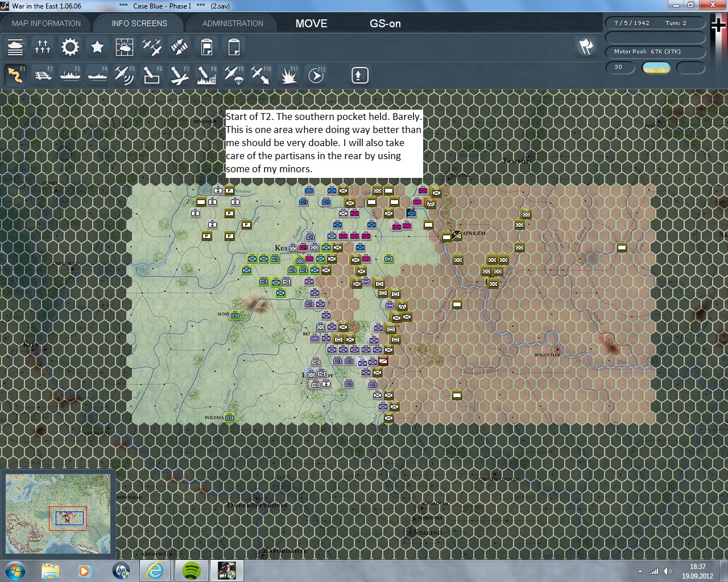Select Air Recon mode (F5)

[125, 75]
